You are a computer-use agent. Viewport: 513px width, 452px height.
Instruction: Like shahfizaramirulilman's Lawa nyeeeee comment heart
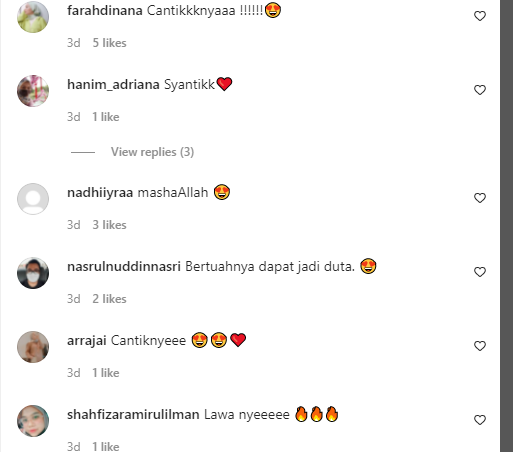(480, 420)
